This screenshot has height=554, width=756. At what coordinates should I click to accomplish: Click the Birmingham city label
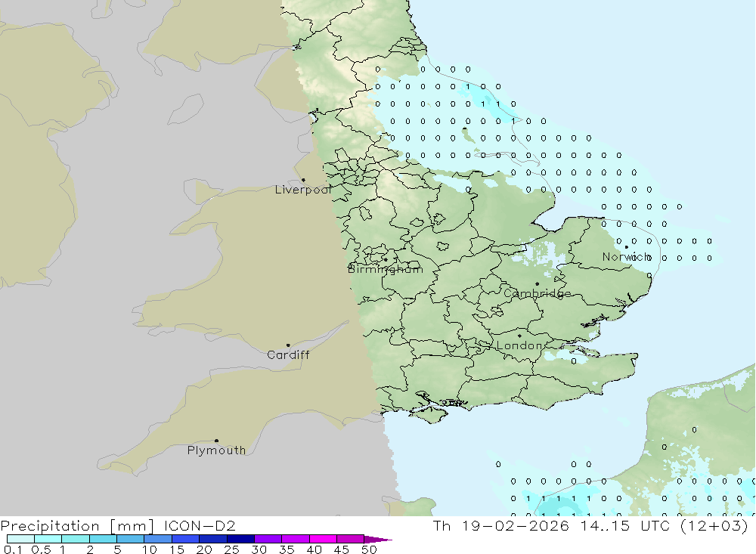(386, 269)
